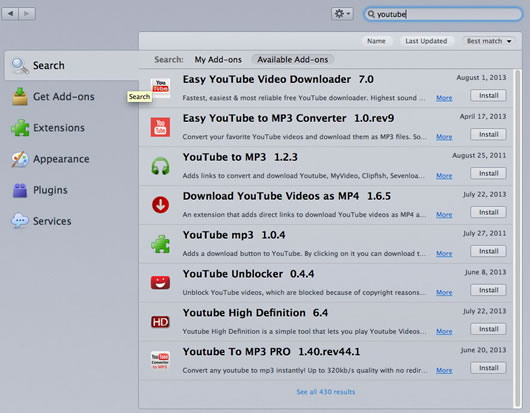Click the Search magnifying glass sidebar icon
The width and height of the screenshot is (530, 413).
point(20,66)
